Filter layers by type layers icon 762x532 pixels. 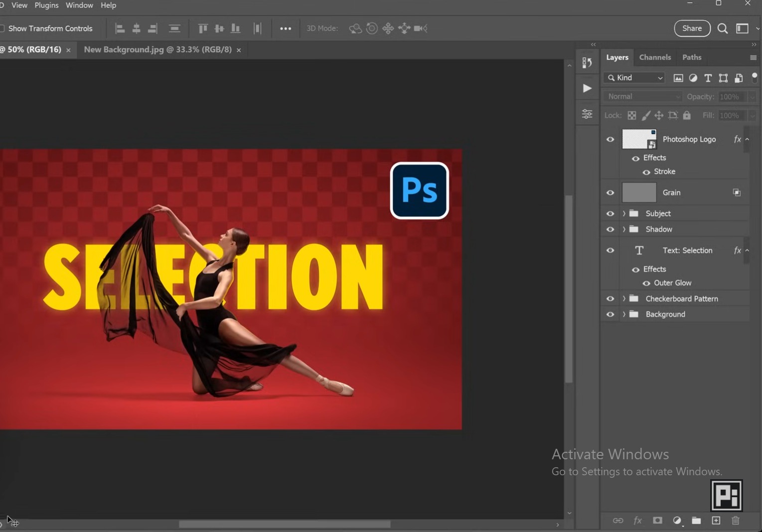708,78
